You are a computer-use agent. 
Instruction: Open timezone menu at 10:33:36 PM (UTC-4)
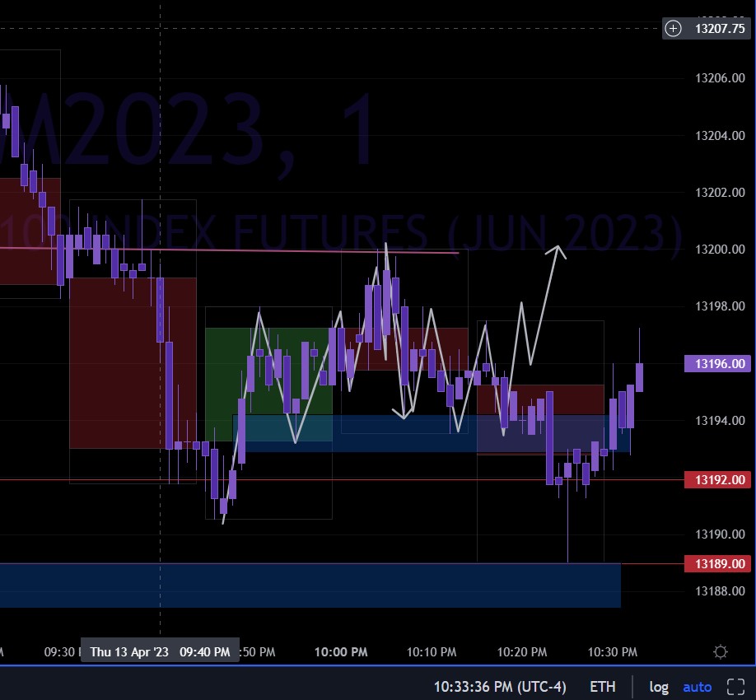[500, 687]
